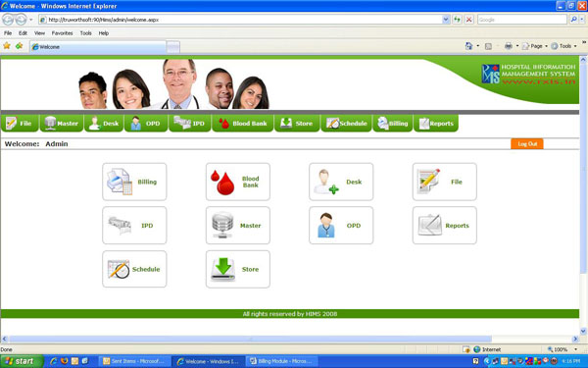Open the Page toolbar menu
Image resolution: width=588 pixels, height=368 pixels.
point(534,46)
